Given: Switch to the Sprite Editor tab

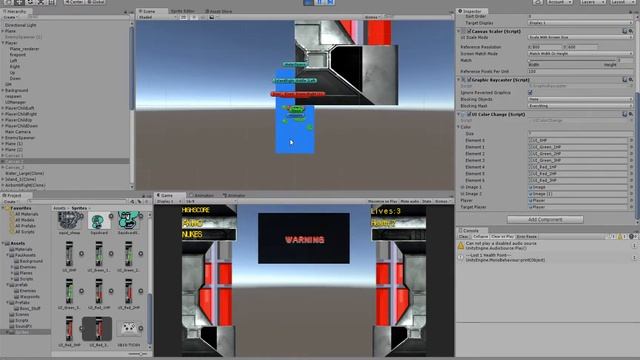Looking at the screenshot, I should [x=182, y=11].
